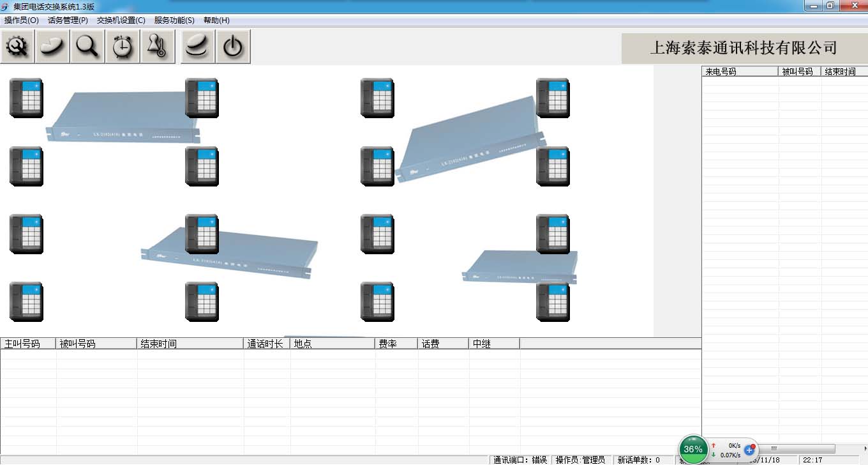Click the 通讯端口 status bar field
The width and height of the screenshot is (868, 465).
pos(520,460)
